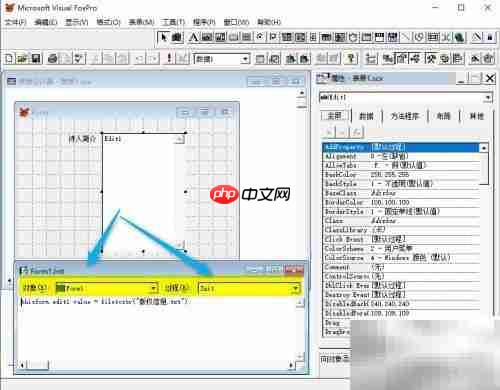Image resolution: width=500 pixels, height=390 pixels.
Task: Open the object dropdown in Properties window
Action: (x=488, y=97)
